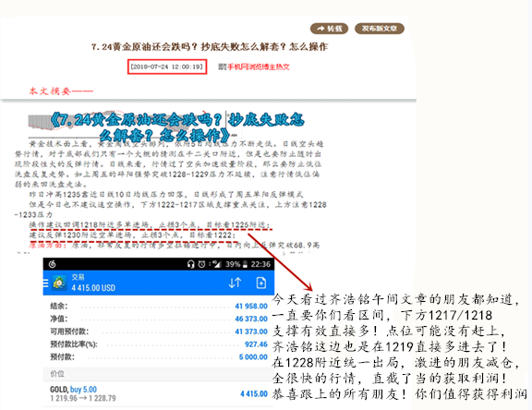Image resolution: width=532 pixels, height=410 pixels.
Task: Click the 转载 repost button
Action: point(329,29)
